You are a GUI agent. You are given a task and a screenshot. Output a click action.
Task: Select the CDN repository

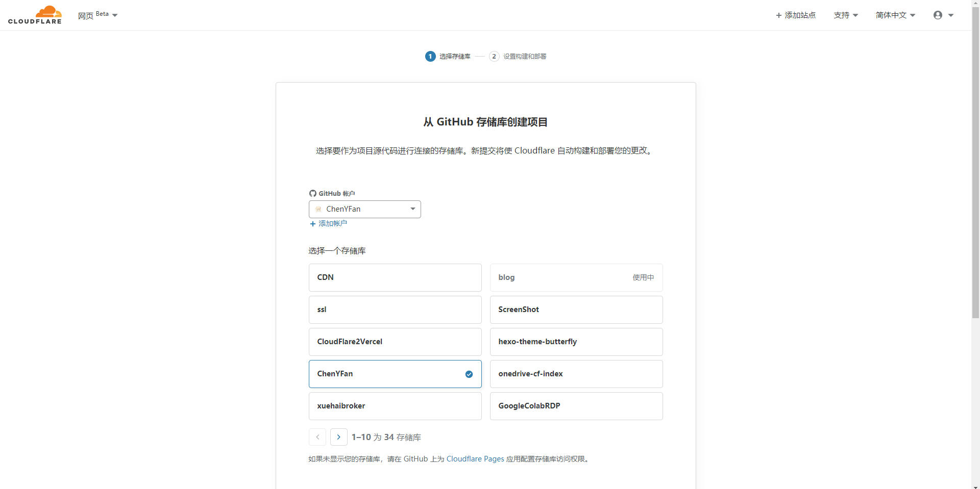(x=395, y=277)
